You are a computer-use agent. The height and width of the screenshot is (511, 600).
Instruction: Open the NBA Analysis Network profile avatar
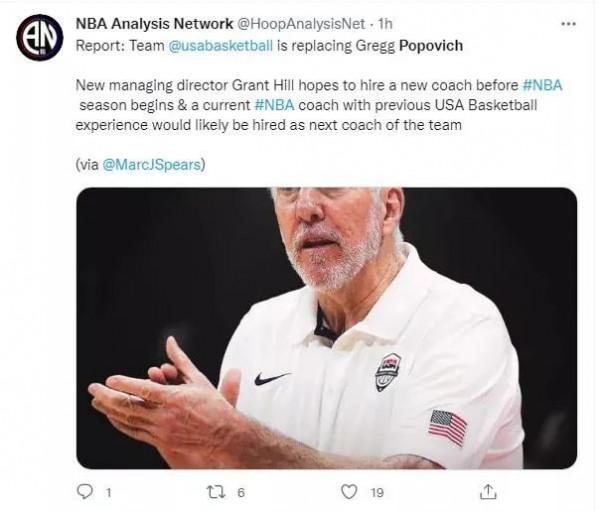(40, 38)
